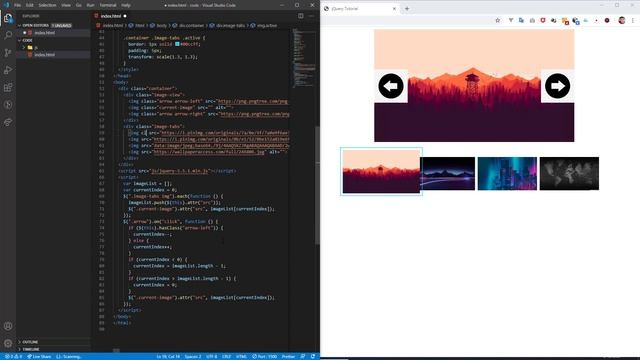Screen dimensions: 640x360
Task: Click the right arrow on the image slider
Action: 557,86
